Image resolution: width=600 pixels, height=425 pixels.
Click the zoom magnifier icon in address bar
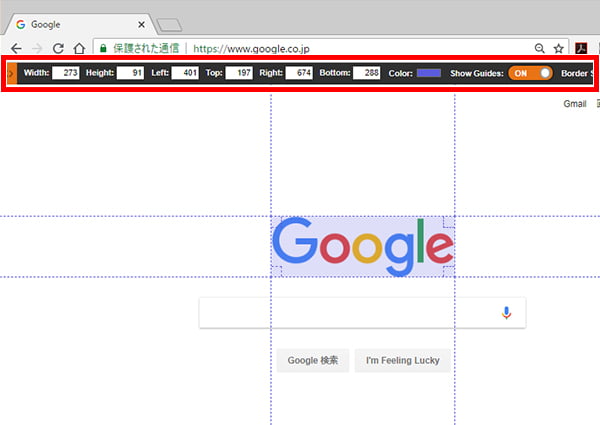pyautogui.click(x=541, y=47)
